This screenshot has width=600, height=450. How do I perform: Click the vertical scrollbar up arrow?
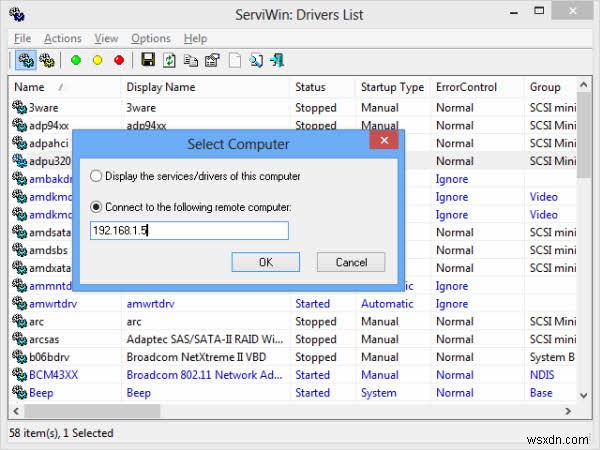(x=584, y=84)
